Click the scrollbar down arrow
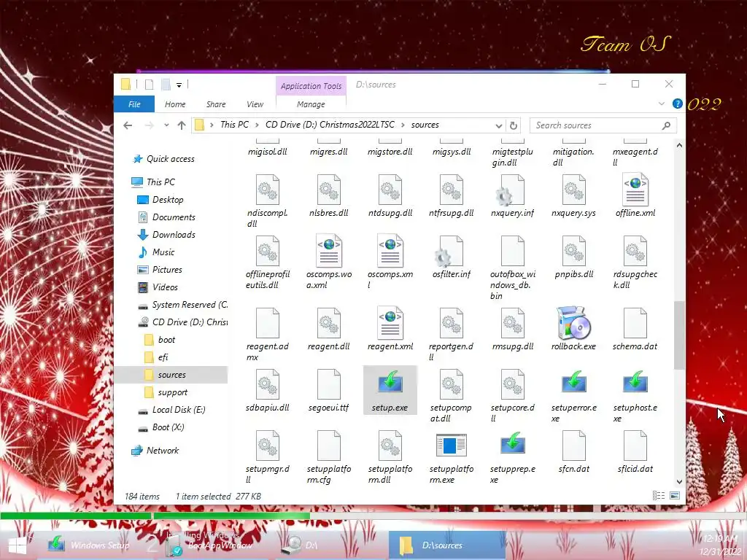 [x=679, y=481]
